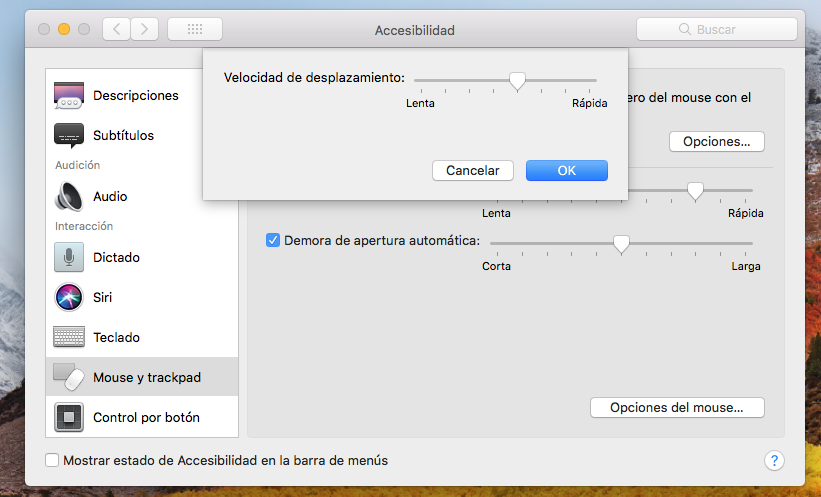Click the Lenta label in the dialog
Image resolution: width=821 pixels, height=497 pixels.
pos(420,103)
